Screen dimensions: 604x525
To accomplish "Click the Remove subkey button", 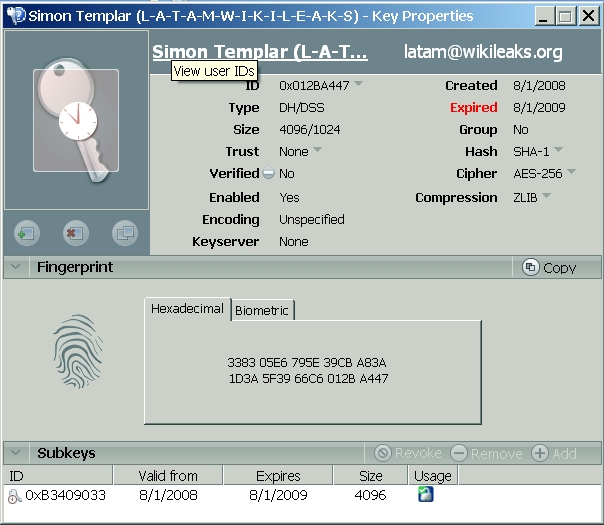I will coord(487,453).
